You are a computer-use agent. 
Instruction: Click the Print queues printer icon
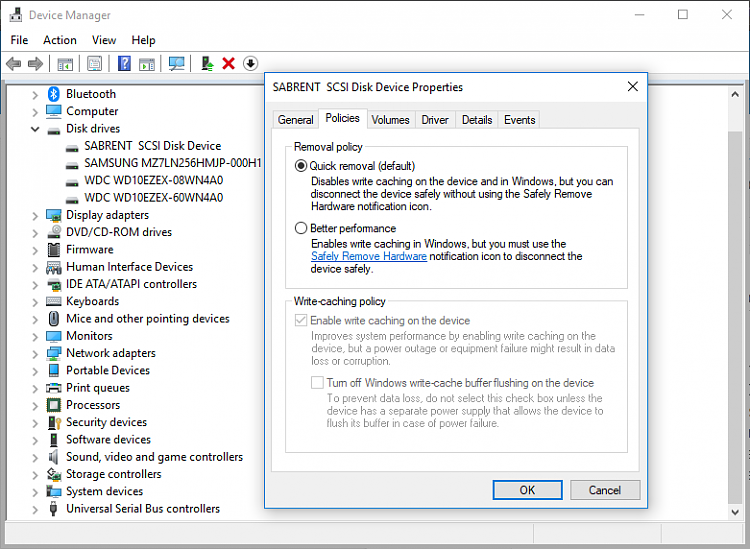pyautogui.click(x=54, y=388)
